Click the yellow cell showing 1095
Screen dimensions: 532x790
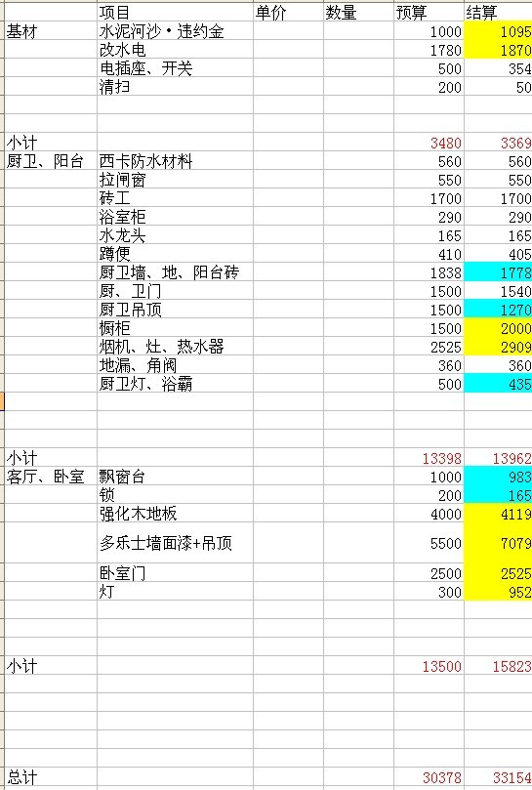(x=498, y=31)
